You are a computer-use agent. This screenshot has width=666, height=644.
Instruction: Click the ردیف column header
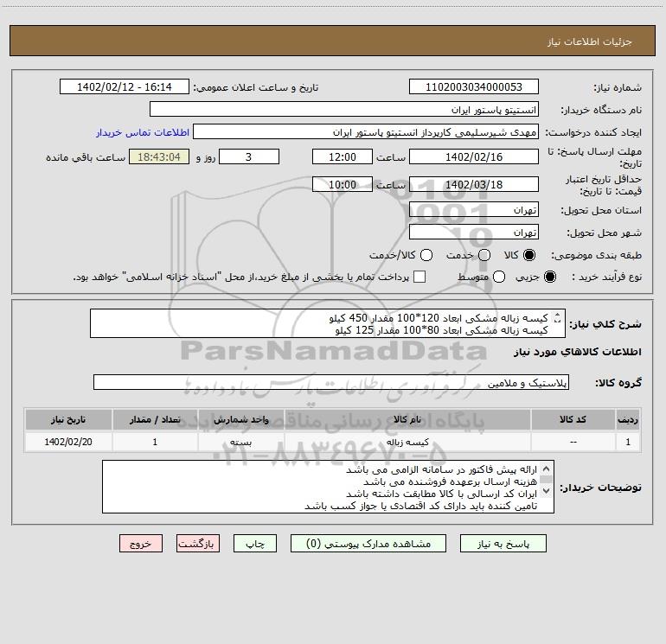628,419
